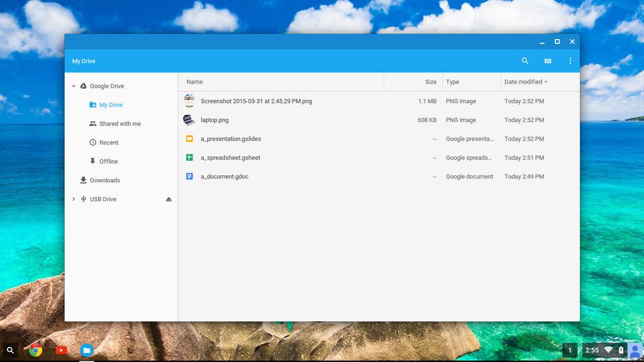644x362 pixels.
Task: Click the blue Docs file icon
Action: click(x=189, y=177)
